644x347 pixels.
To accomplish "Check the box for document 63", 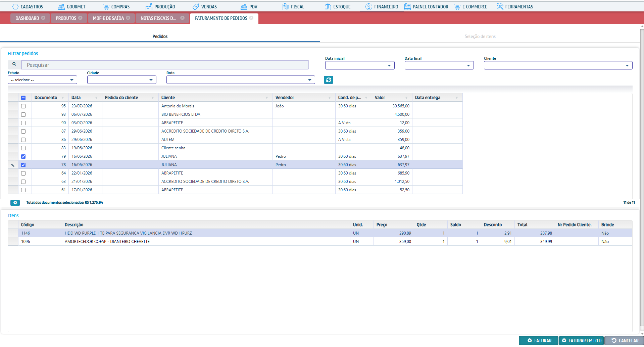I will [23, 182].
